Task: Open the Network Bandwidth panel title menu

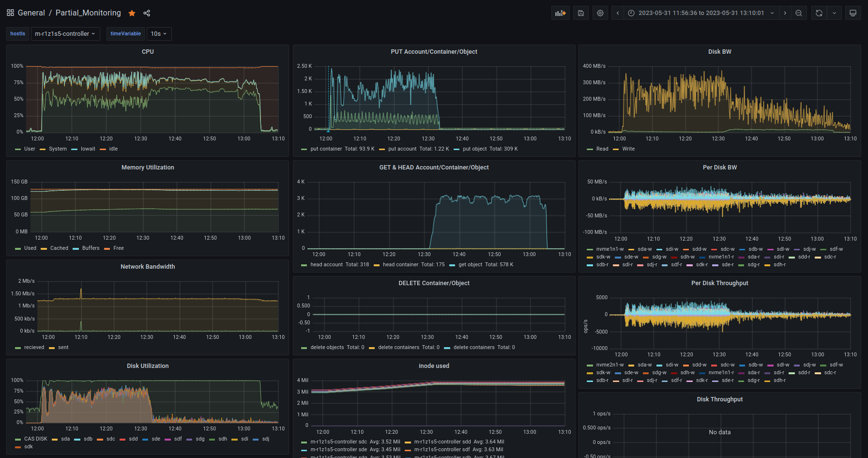Action: (148, 267)
